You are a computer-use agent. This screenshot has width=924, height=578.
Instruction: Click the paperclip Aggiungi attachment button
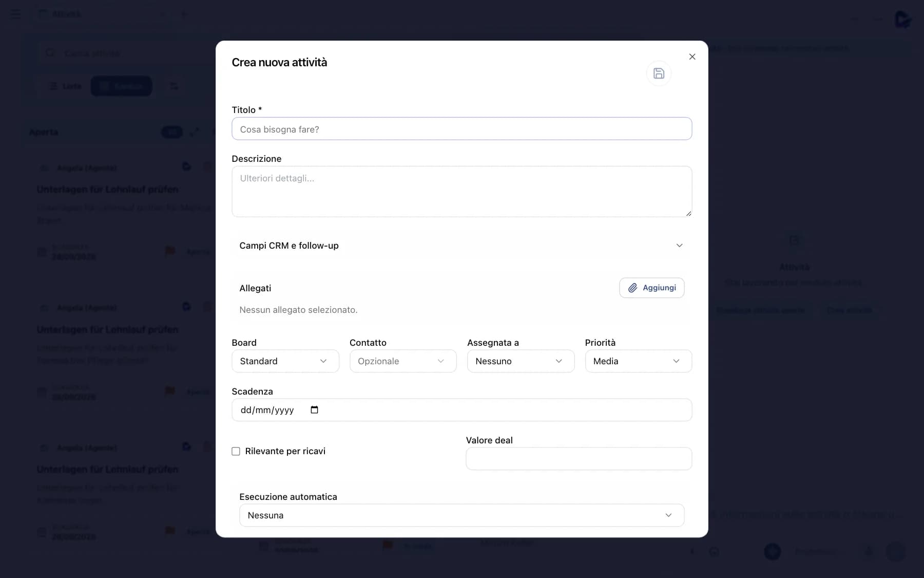coord(651,288)
